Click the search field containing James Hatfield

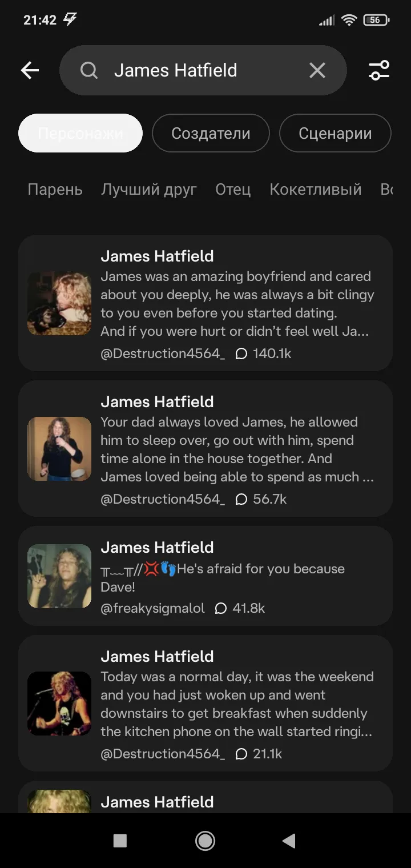pyautogui.click(x=194, y=70)
